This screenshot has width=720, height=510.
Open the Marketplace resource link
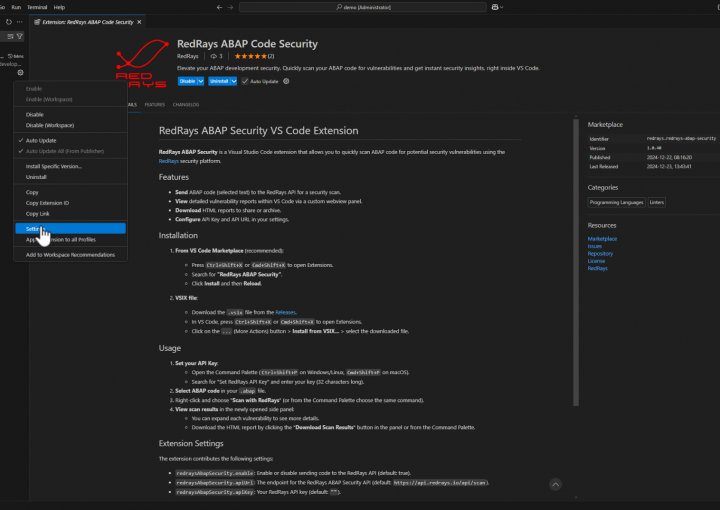(x=602, y=239)
